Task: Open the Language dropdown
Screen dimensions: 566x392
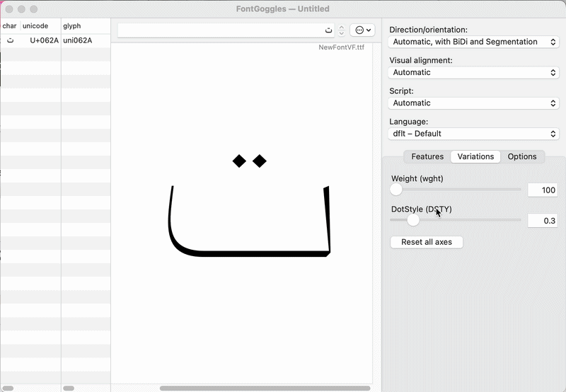Action: (x=473, y=134)
